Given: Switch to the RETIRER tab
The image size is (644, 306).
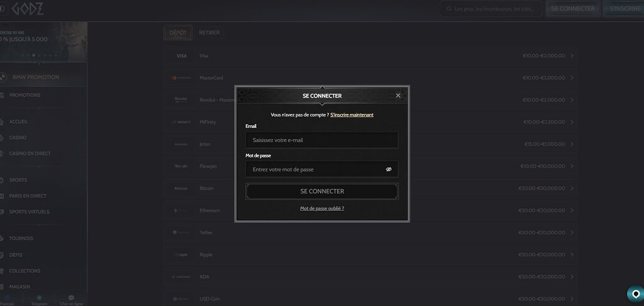Looking at the screenshot, I should click(x=209, y=33).
